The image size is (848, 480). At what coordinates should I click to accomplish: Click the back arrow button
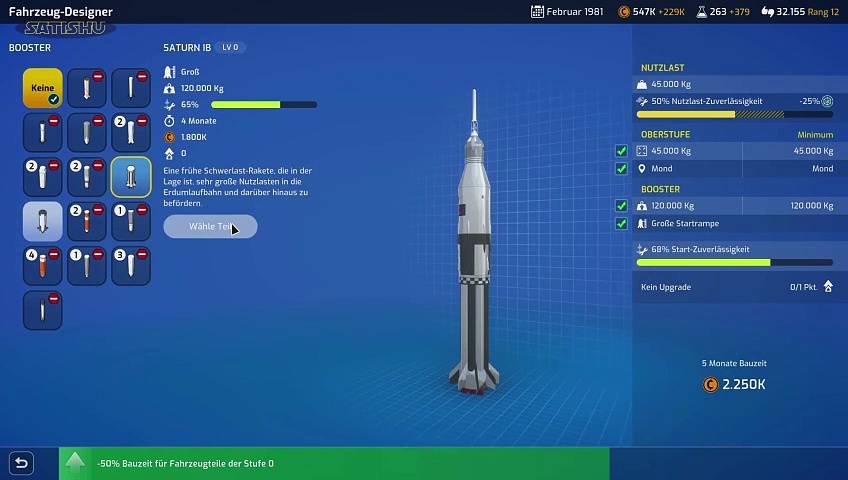click(x=21, y=463)
